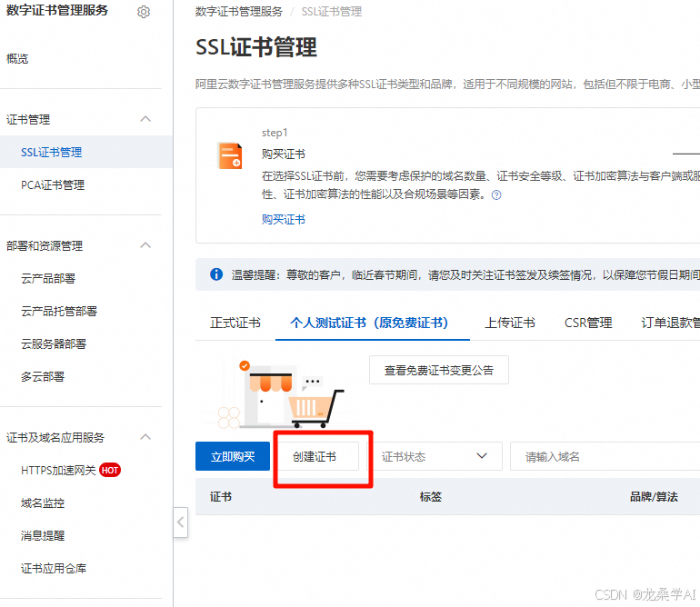The image size is (700, 607).
Task: Click the blue info icon before 温馨提醒
Action: coord(216,274)
